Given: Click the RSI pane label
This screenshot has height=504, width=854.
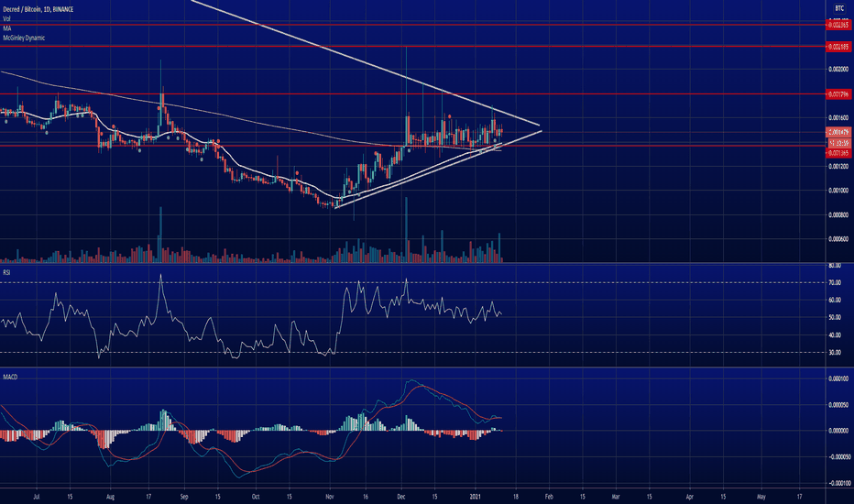Looking at the screenshot, I should pyautogui.click(x=6, y=271).
